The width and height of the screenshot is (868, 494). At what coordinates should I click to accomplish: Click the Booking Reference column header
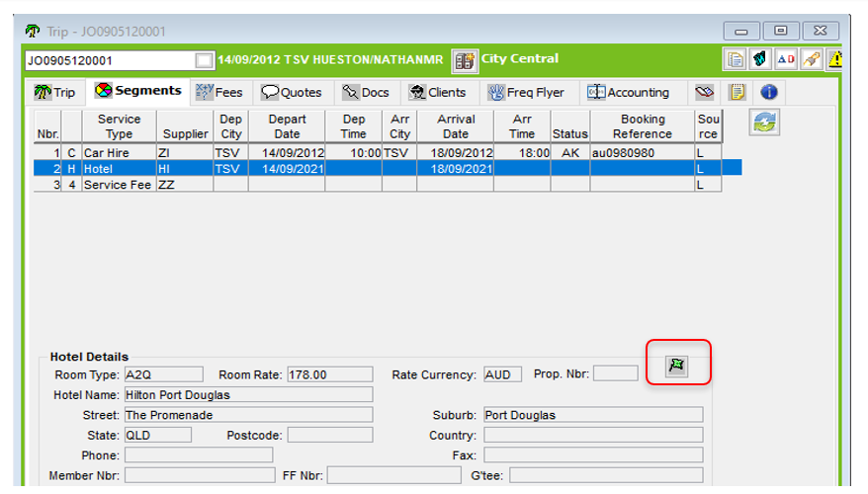click(642, 126)
